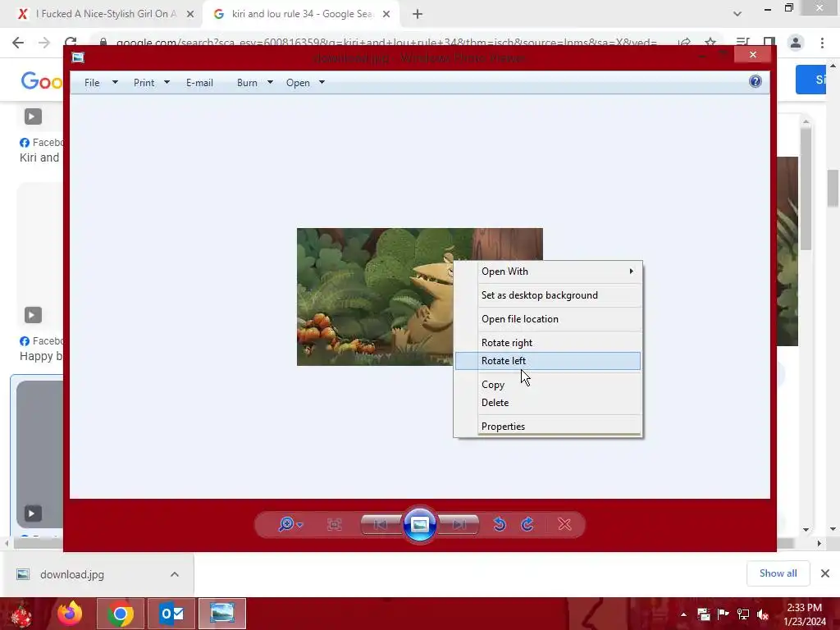Viewport: 840px width, 630px height.
Task: Click the actual size fit icon
Action: [335, 524]
